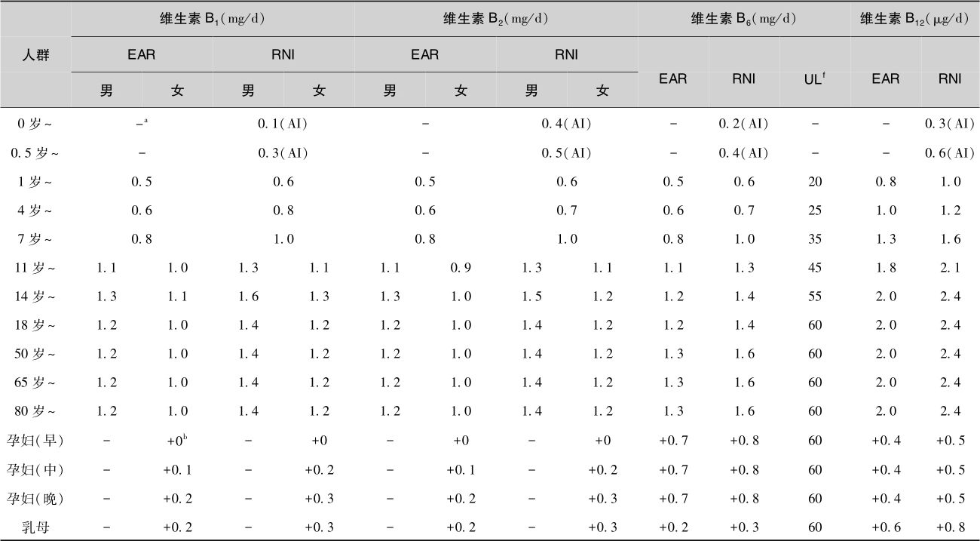Click the 人群 column header

click(x=35, y=54)
